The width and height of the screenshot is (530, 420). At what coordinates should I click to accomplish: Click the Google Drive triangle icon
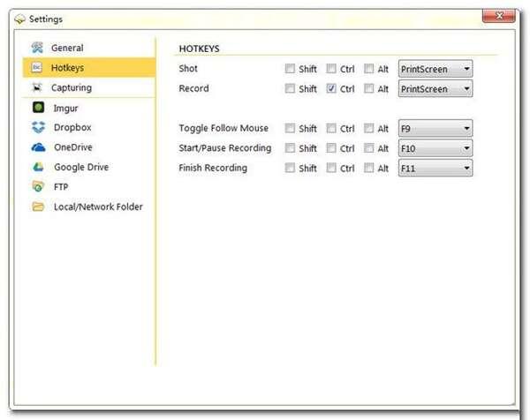(x=38, y=168)
